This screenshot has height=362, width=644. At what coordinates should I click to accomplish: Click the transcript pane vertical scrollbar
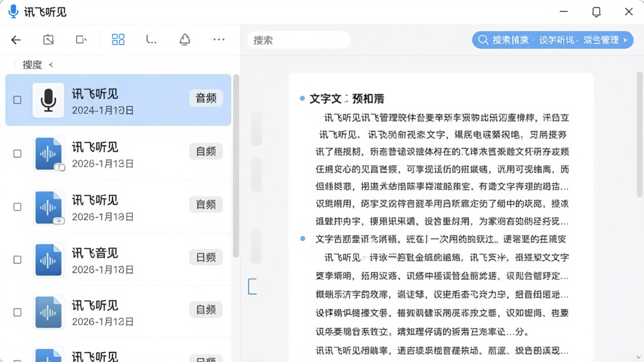click(640, 136)
